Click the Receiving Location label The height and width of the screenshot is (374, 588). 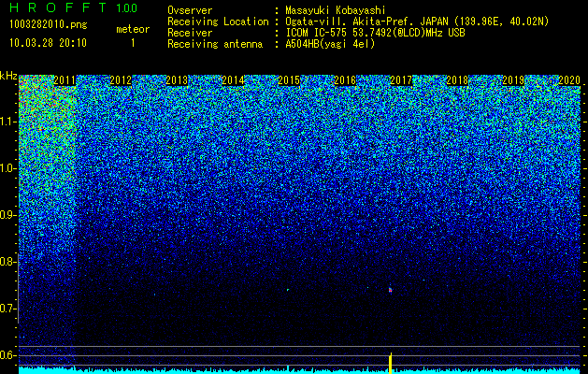click(218, 22)
